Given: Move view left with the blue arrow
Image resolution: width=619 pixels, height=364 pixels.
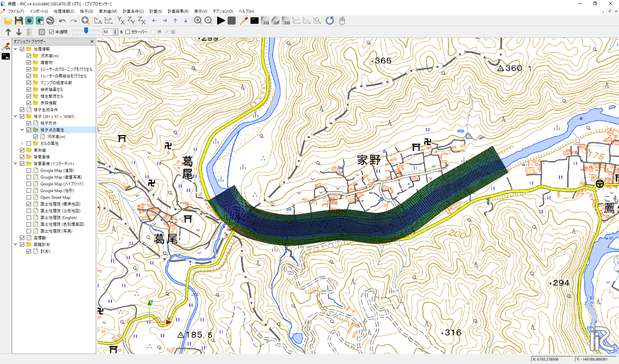Looking at the screenshot, I should click(154, 21).
